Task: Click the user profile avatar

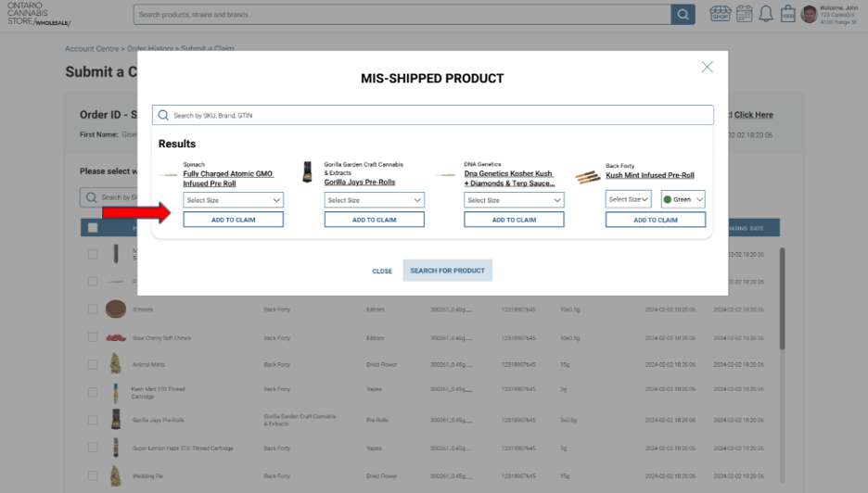Action: 809,15
